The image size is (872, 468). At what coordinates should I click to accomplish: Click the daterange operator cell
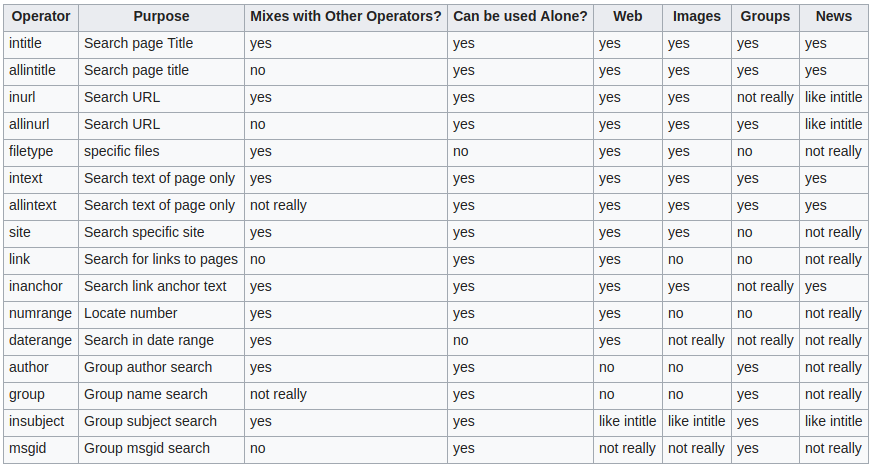point(41,341)
